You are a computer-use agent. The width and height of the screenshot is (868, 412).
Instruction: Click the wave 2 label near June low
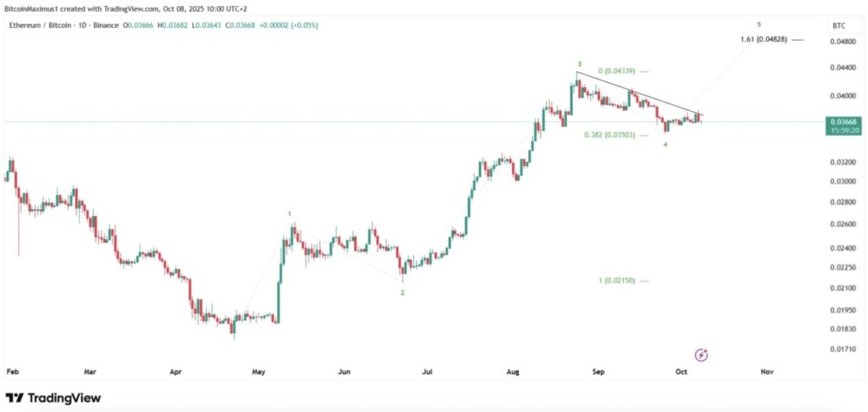coord(403,292)
